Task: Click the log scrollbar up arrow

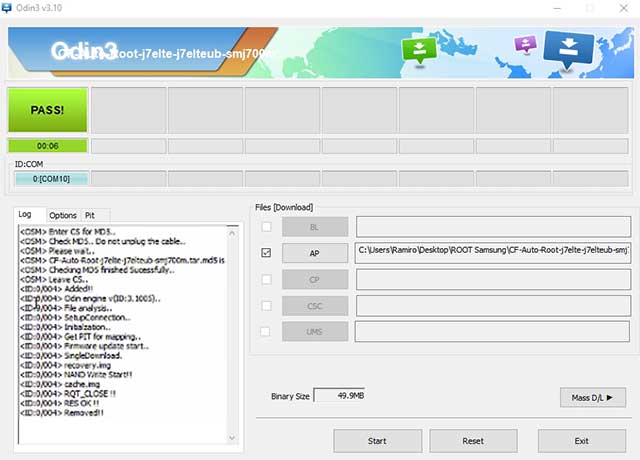Action: click(232, 233)
